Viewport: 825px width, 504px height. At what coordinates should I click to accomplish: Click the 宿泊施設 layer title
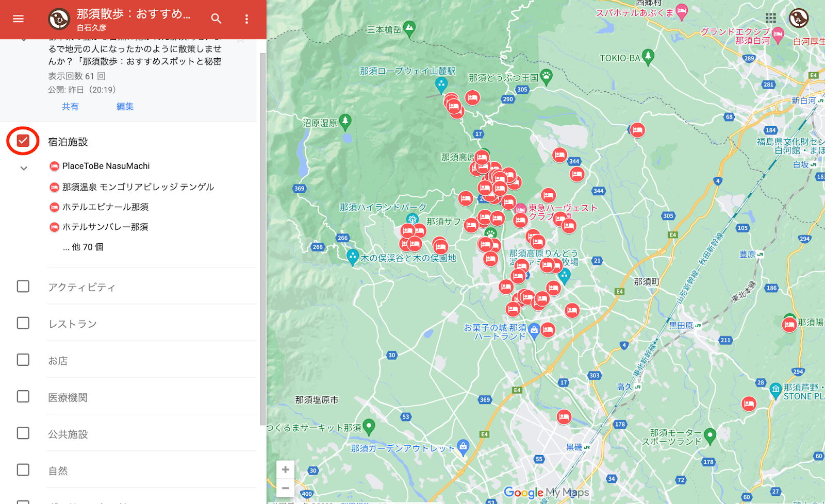point(68,142)
